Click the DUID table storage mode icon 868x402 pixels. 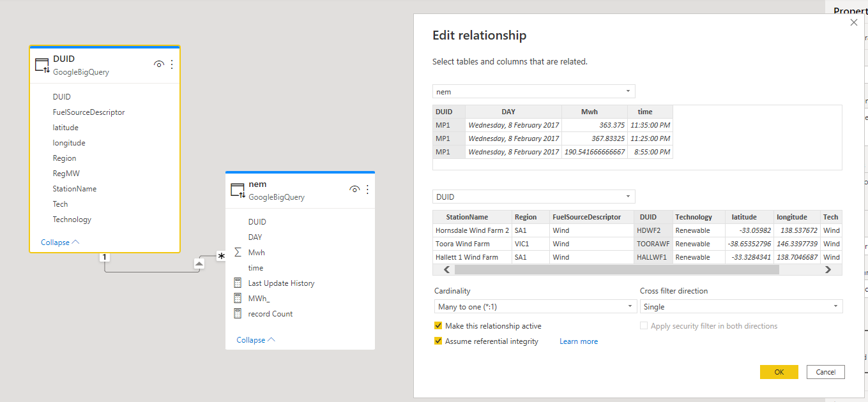42,65
